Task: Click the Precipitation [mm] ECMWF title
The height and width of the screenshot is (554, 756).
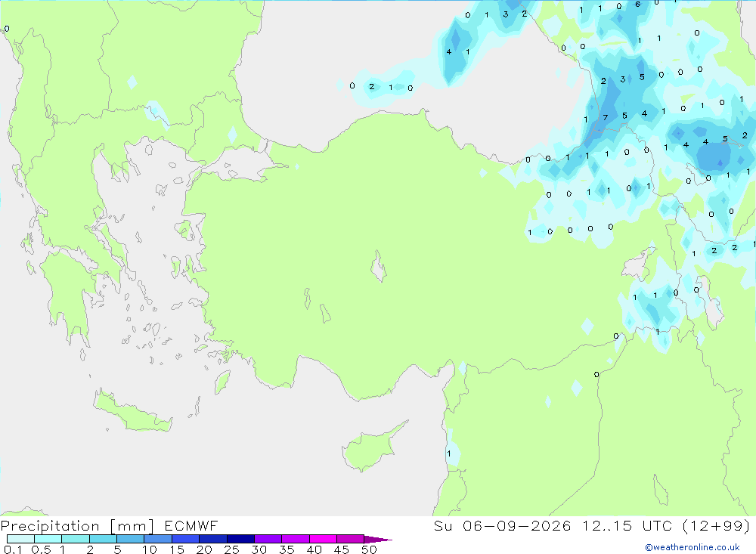Action: pyautogui.click(x=110, y=525)
